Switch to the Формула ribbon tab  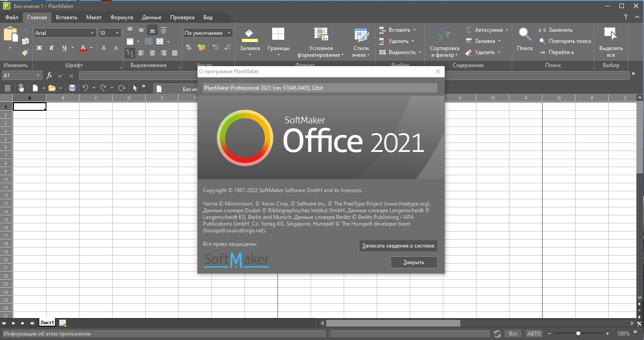coord(122,17)
